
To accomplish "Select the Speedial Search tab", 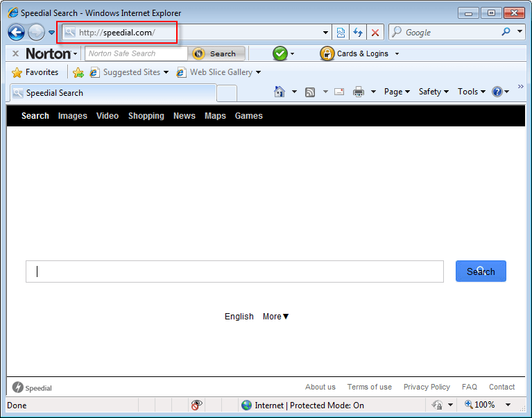I will tap(113, 93).
